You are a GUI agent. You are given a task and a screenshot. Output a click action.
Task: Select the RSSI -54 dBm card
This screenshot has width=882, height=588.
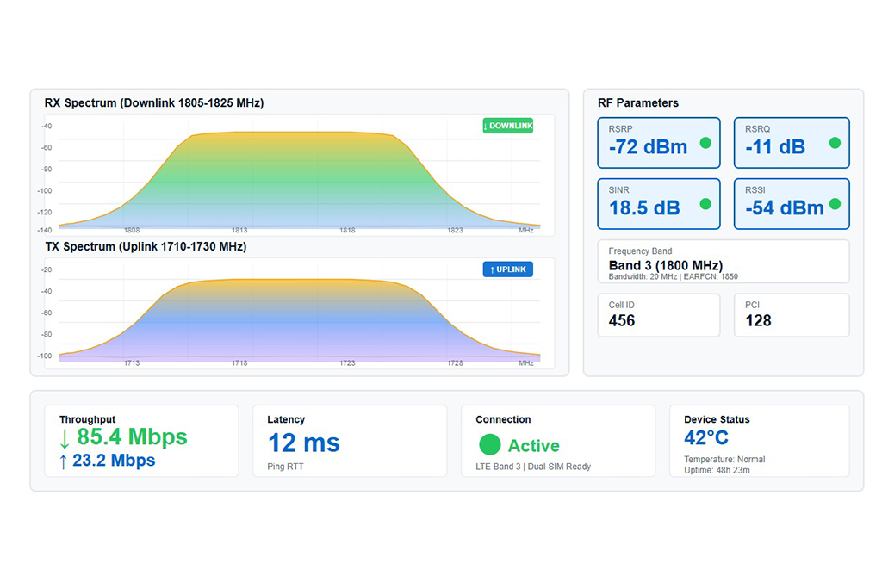point(791,204)
